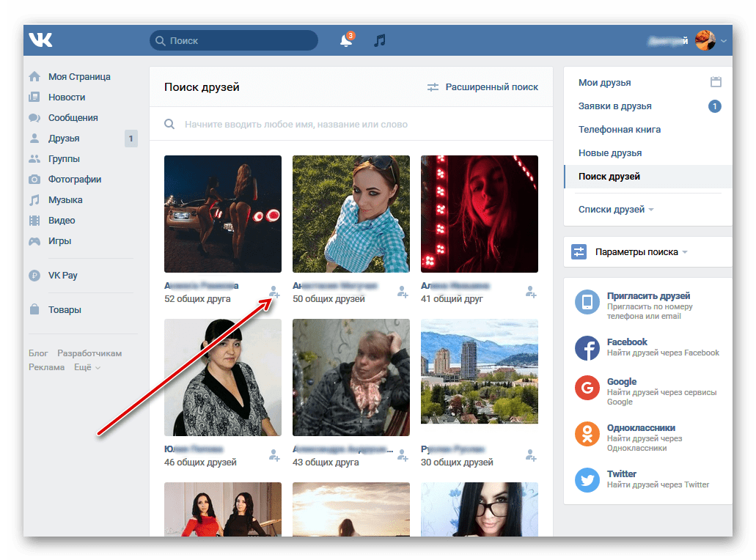The width and height of the screenshot is (756, 560).
Task: Click the magnifier icon in friend search
Action: pyautogui.click(x=169, y=125)
